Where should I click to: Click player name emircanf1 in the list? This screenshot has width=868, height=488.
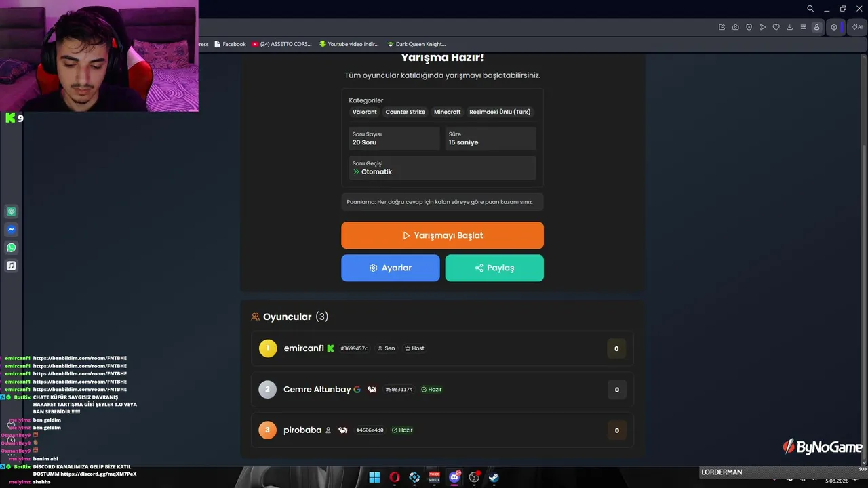pos(304,348)
